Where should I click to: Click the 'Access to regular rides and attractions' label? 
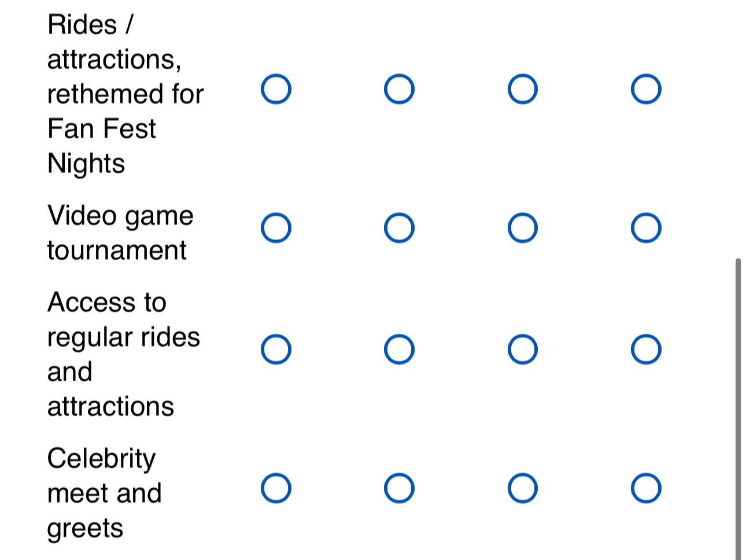123,354
